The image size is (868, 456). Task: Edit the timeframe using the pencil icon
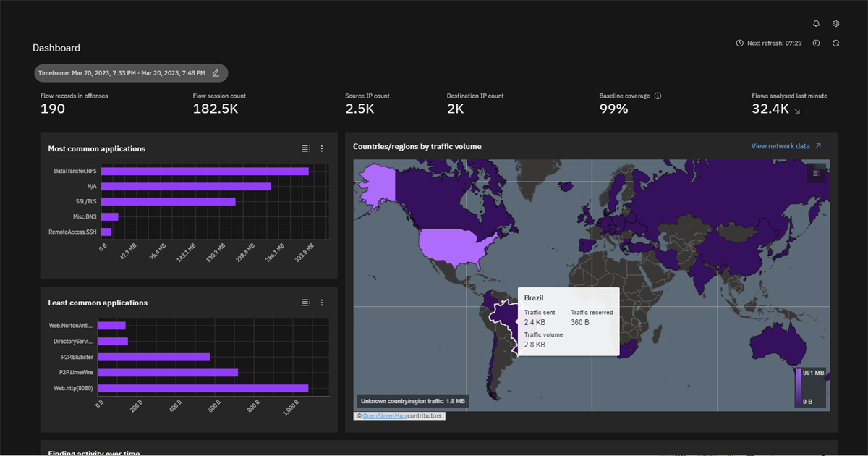[215, 72]
